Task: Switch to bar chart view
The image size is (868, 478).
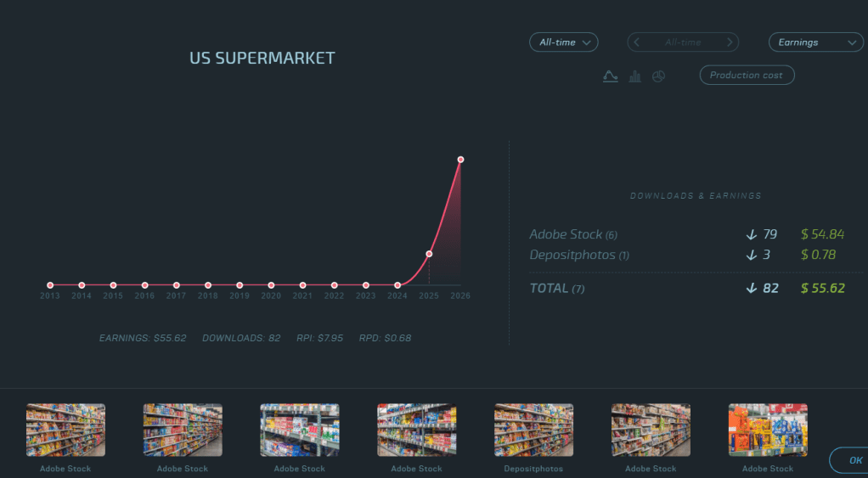Action: pos(634,76)
